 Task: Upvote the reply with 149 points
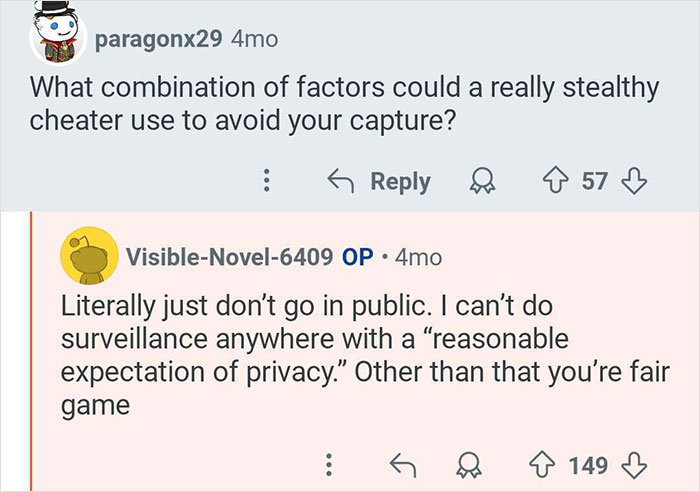point(545,465)
